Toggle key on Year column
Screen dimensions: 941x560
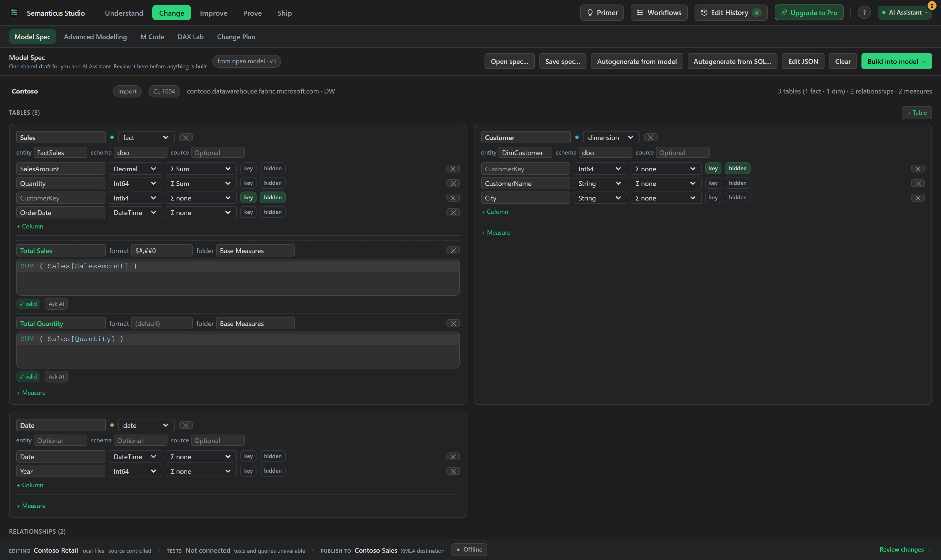tap(248, 471)
